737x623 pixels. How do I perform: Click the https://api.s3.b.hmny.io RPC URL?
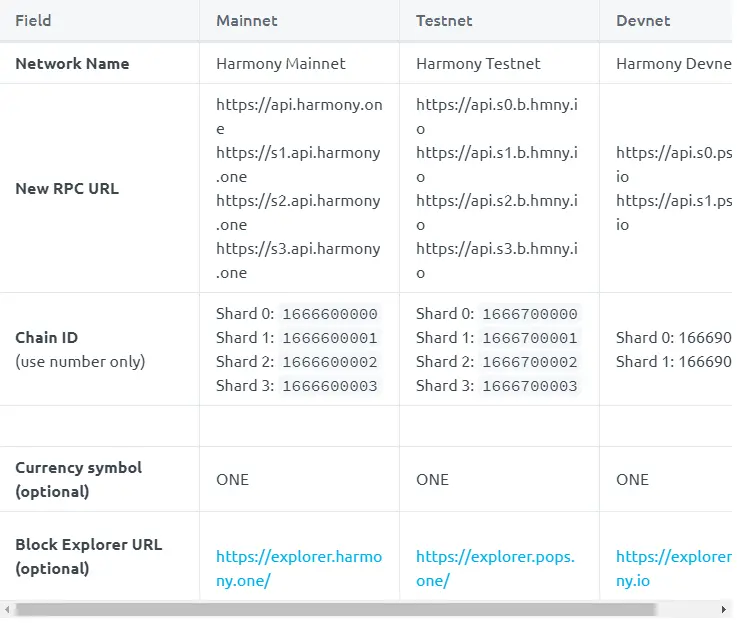(x=497, y=260)
